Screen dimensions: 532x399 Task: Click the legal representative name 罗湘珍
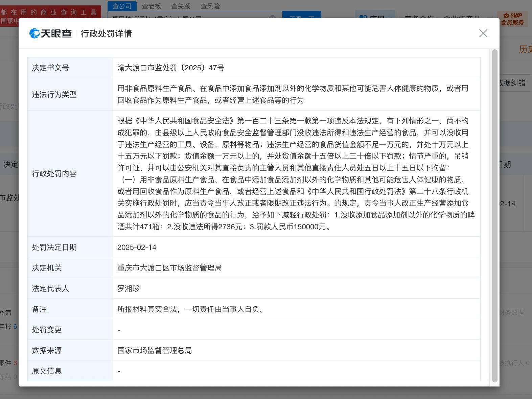pyautogui.click(x=128, y=288)
